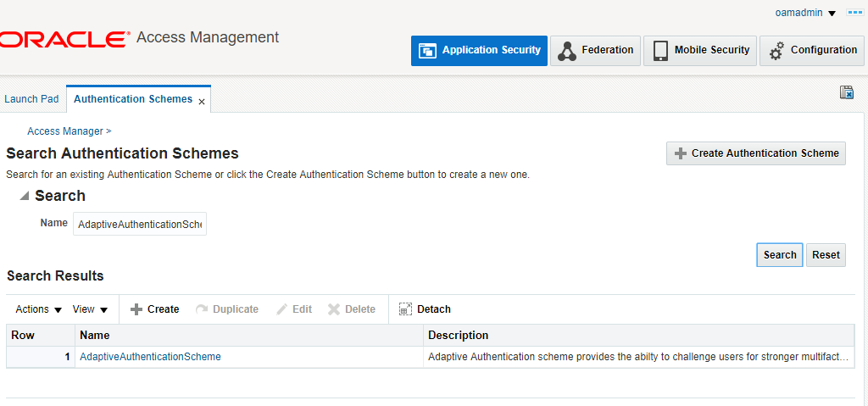Open the AdaptiveAuthenticationScheme result link
The width and height of the screenshot is (868, 406).
tap(150, 357)
